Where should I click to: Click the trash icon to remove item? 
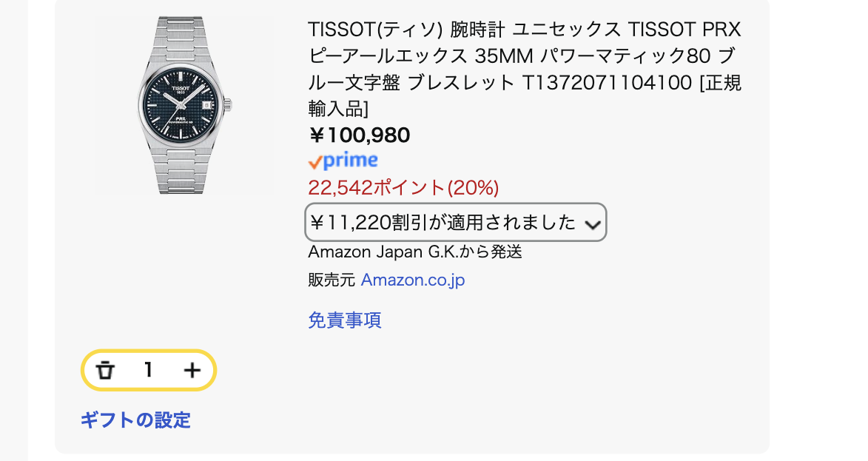tap(107, 370)
